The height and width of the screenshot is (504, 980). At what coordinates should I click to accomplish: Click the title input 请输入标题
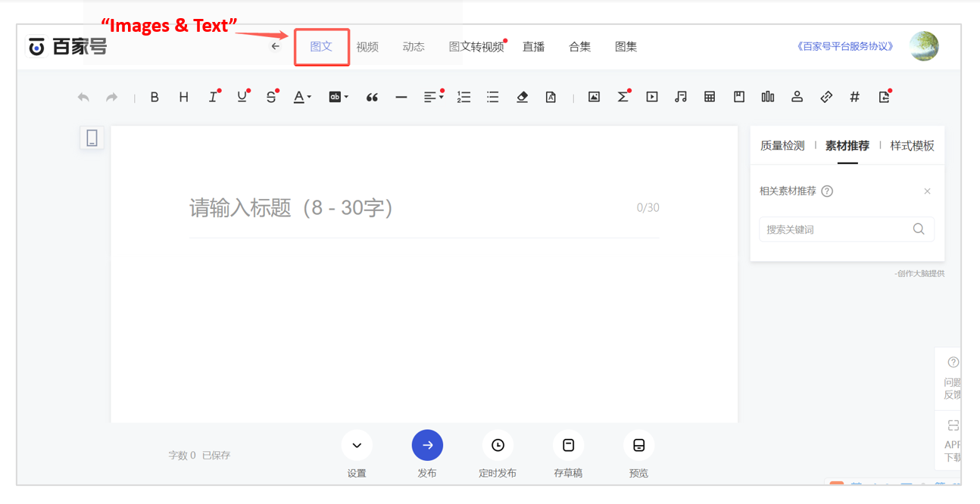(424, 207)
